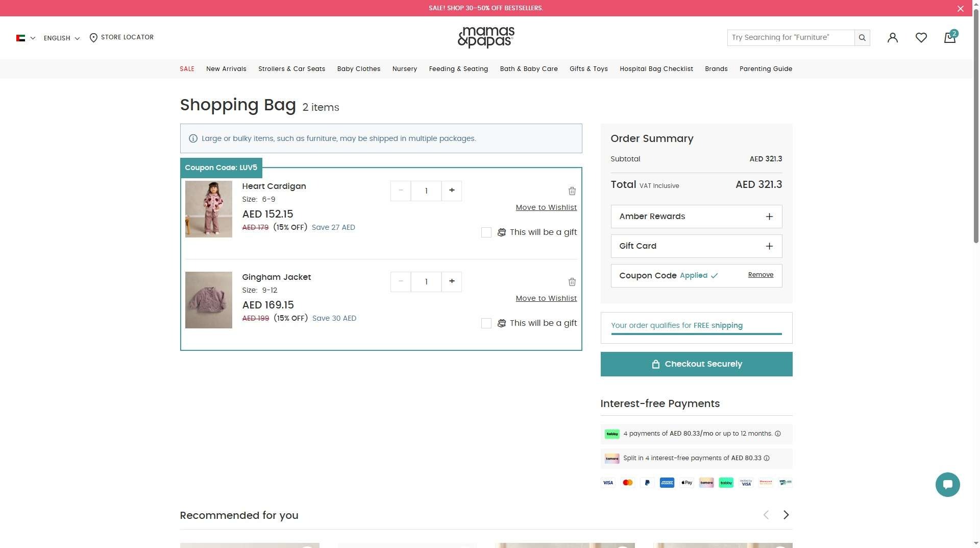Decrease Gingham Jacket quantity
Image resolution: width=980 pixels, height=548 pixels.
coord(401,281)
